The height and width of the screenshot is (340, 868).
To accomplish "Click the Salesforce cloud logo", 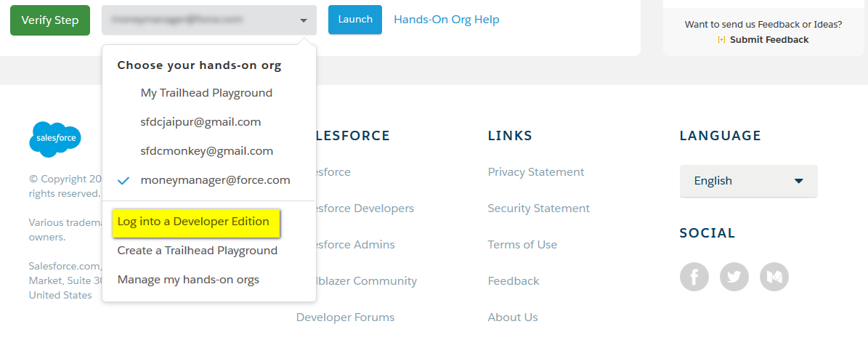I will click(54, 139).
